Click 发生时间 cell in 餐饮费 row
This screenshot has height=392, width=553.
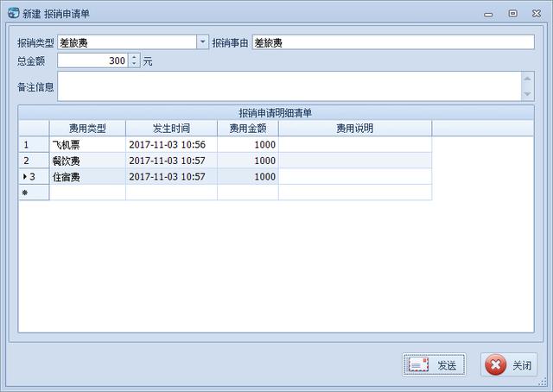click(171, 161)
